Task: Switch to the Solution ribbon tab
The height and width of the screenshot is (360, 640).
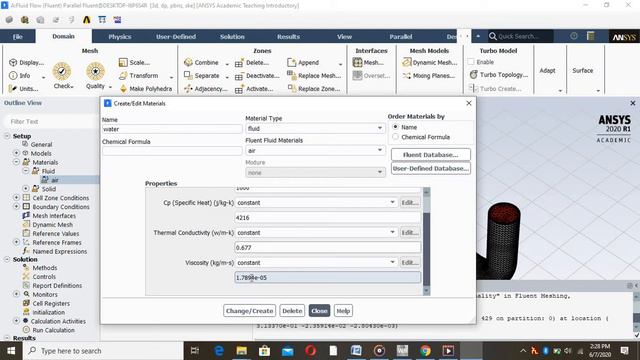Action: pyautogui.click(x=232, y=36)
